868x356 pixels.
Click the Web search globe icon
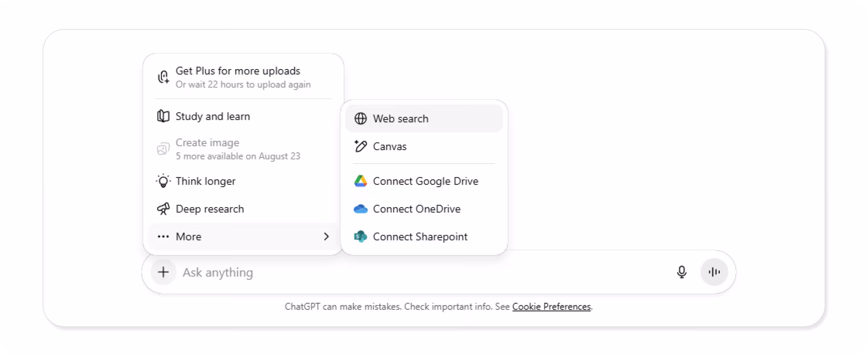click(x=361, y=118)
